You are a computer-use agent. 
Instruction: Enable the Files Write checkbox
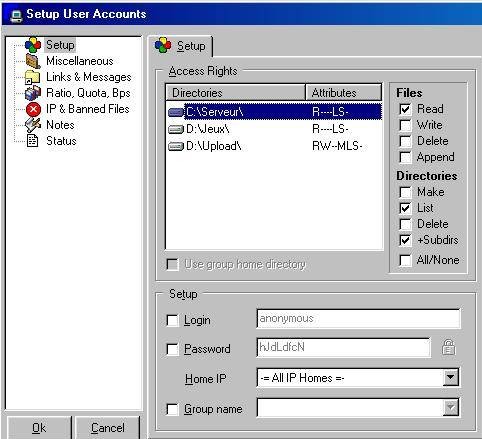[405, 125]
